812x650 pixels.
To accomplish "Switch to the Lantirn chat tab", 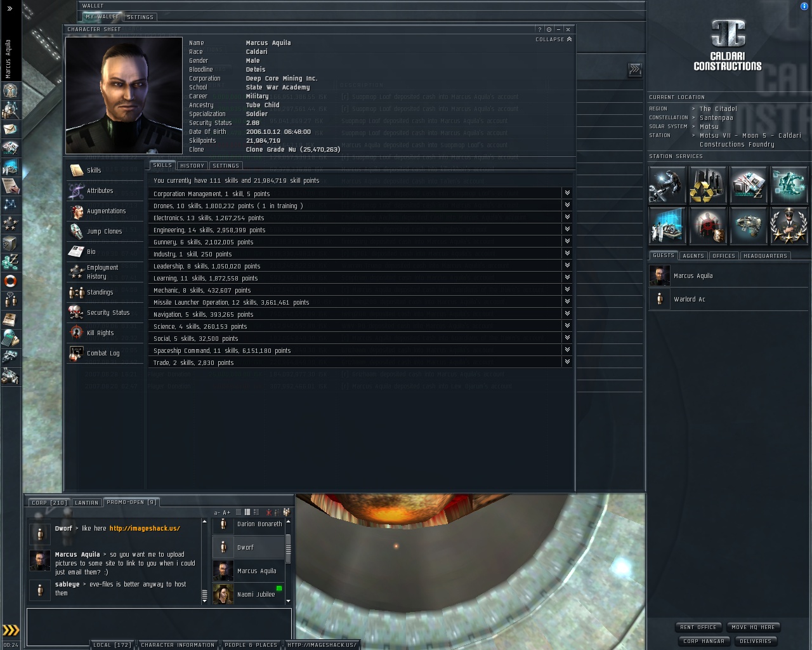I will (86, 502).
